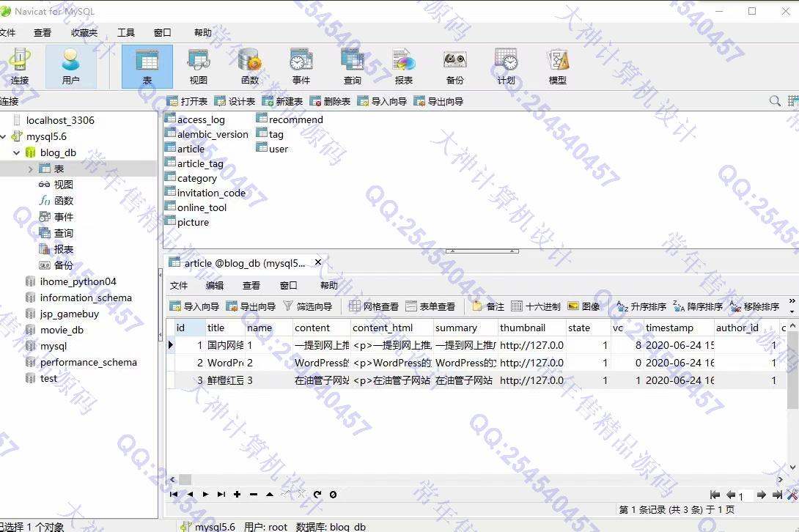Click 新建表 new table button
The width and height of the screenshot is (799, 532).
point(282,101)
